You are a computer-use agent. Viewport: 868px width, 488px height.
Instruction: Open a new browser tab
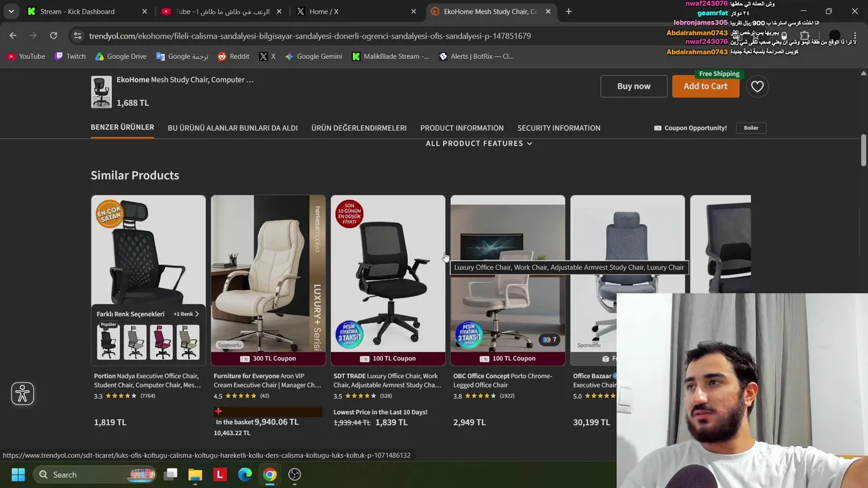click(568, 12)
